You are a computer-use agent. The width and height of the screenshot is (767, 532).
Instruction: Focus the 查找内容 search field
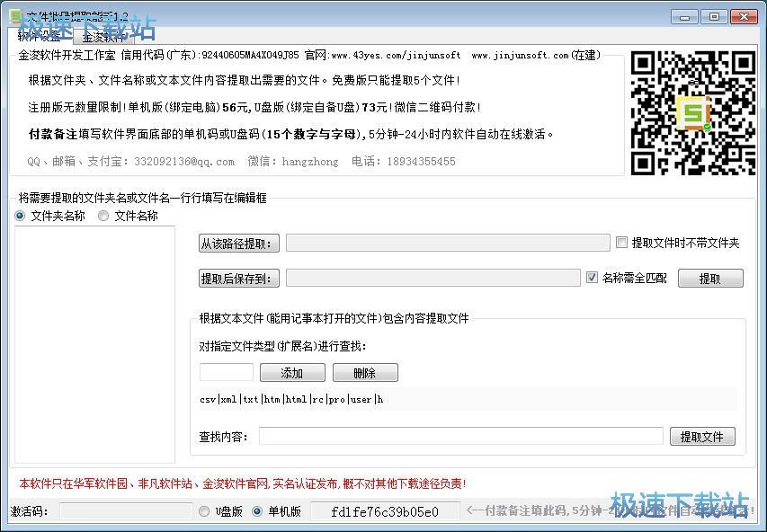coord(460,436)
